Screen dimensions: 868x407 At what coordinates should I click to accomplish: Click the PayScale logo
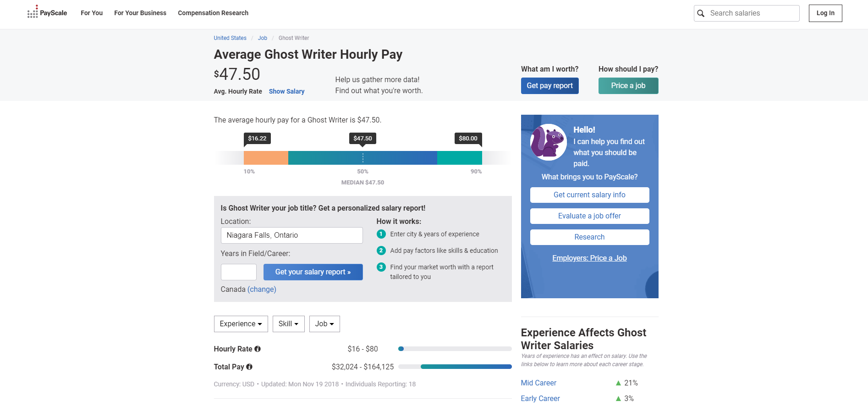(47, 12)
